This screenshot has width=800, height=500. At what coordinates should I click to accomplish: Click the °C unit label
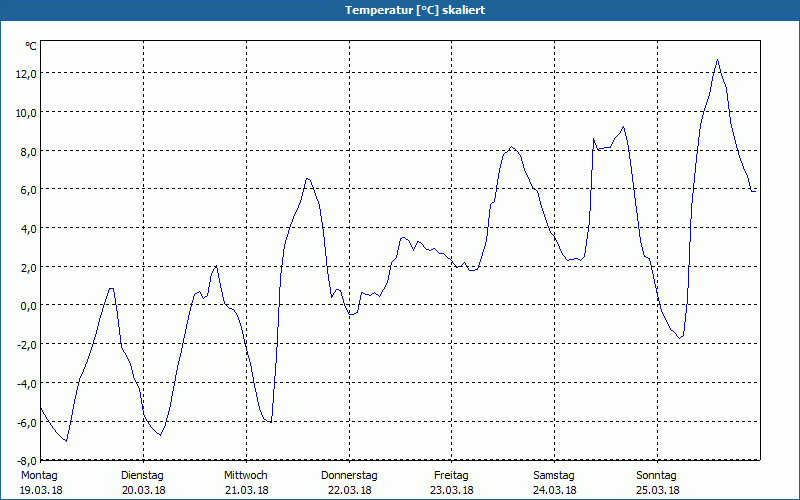(31, 46)
